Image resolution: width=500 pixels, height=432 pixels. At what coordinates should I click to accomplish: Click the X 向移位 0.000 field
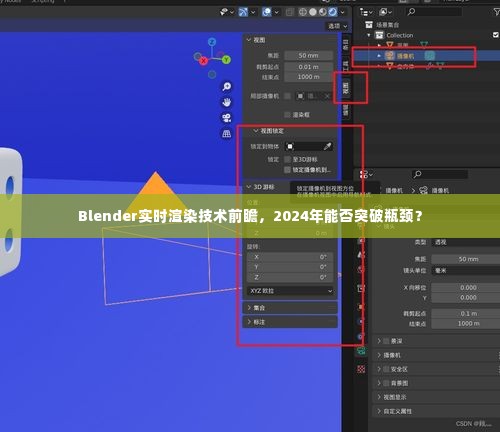[466, 288]
